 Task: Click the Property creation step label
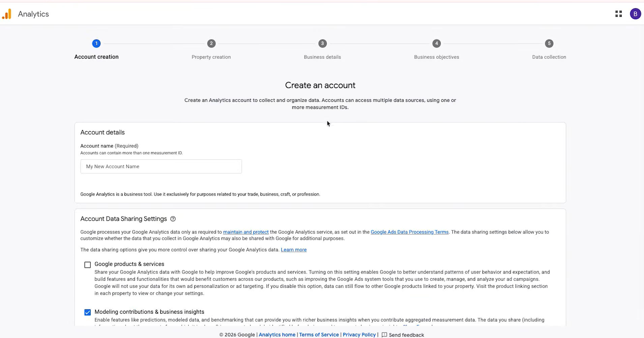click(x=211, y=57)
